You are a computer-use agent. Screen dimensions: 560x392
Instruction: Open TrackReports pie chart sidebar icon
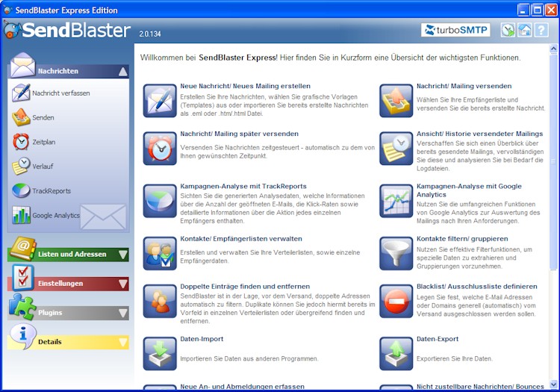[21, 190]
